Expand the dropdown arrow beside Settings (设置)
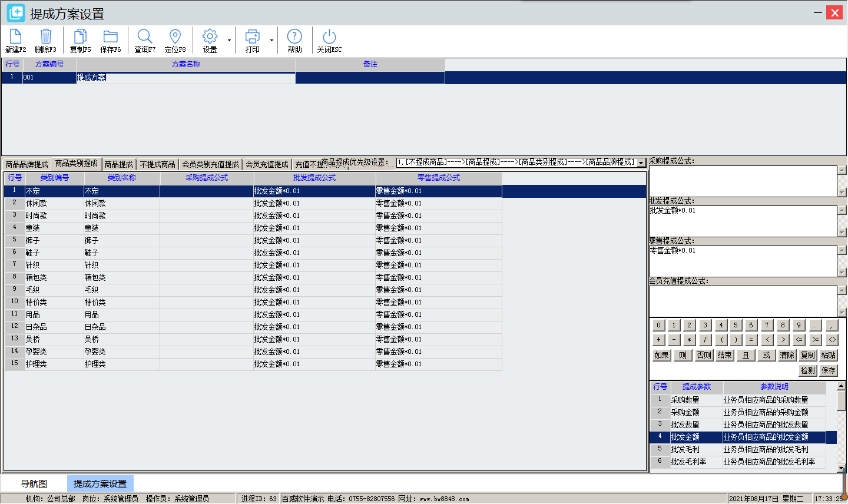 (229, 41)
